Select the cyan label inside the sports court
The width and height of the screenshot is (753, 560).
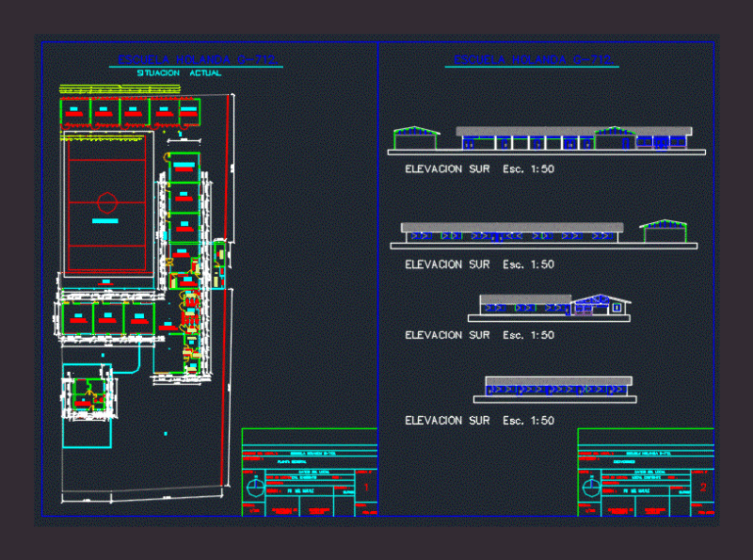click(x=105, y=221)
